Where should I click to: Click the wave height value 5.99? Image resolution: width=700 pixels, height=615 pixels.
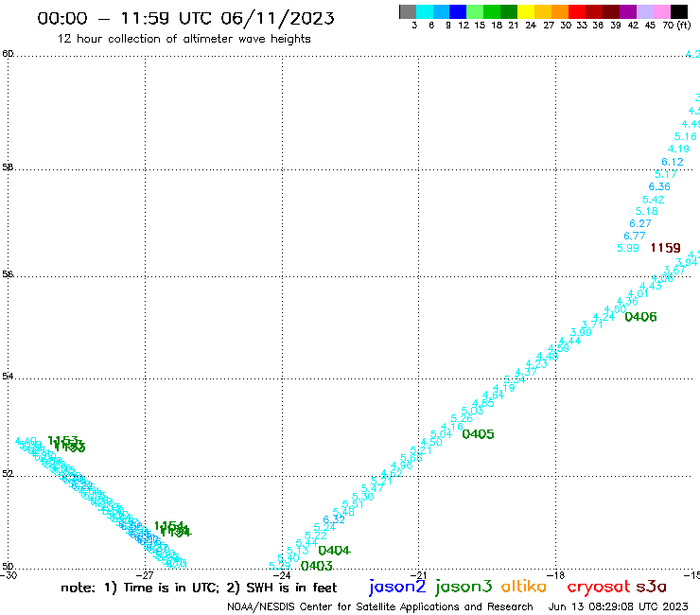pyautogui.click(x=628, y=248)
